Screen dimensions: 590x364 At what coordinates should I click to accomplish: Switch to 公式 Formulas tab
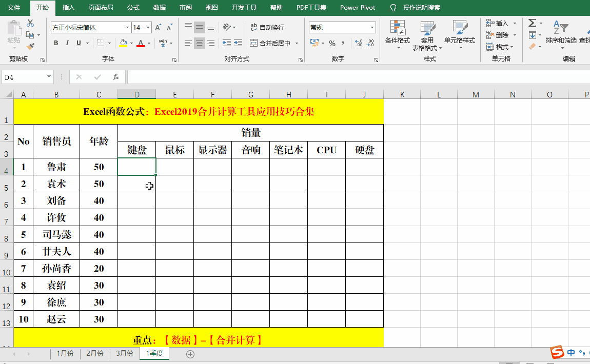click(x=133, y=8)
